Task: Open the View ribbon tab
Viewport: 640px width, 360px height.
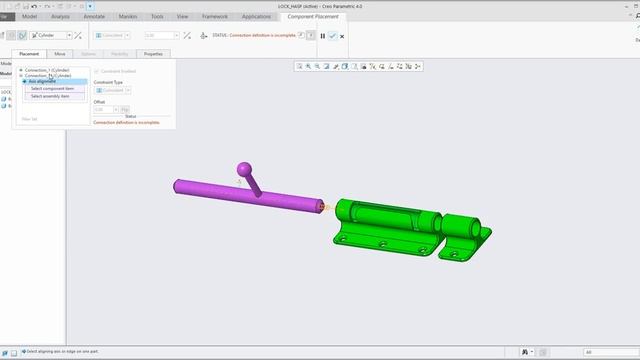Action: point(182,16)
